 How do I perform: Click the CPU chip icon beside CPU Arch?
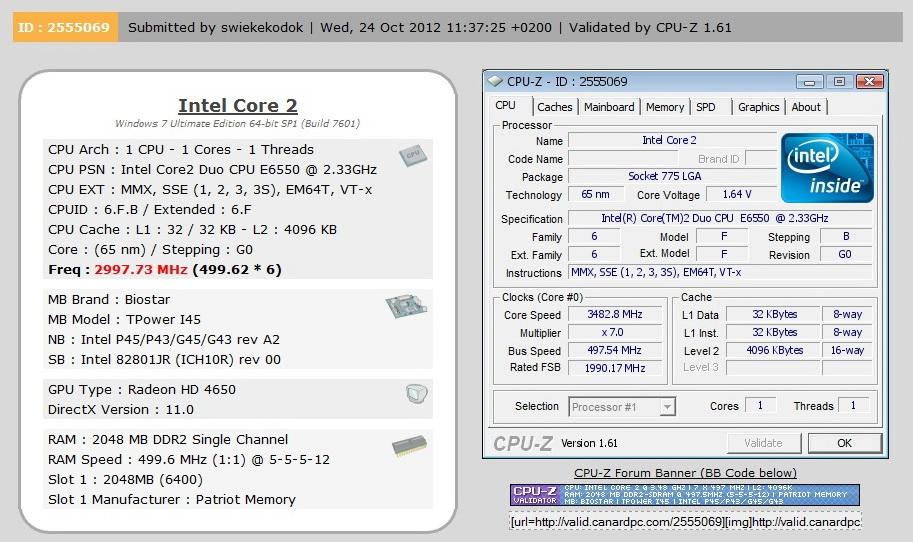coord(413,155)
